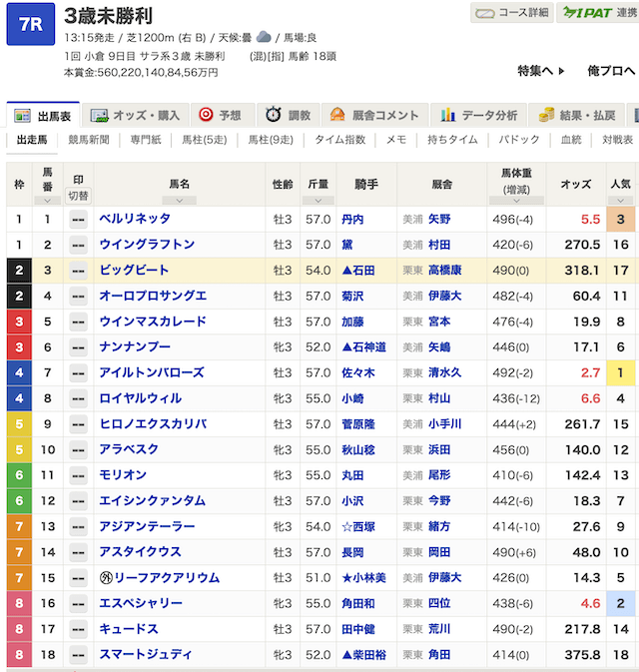Click popularity rank 1 yellow cell
639x672 pixels.
coord(620,372)
